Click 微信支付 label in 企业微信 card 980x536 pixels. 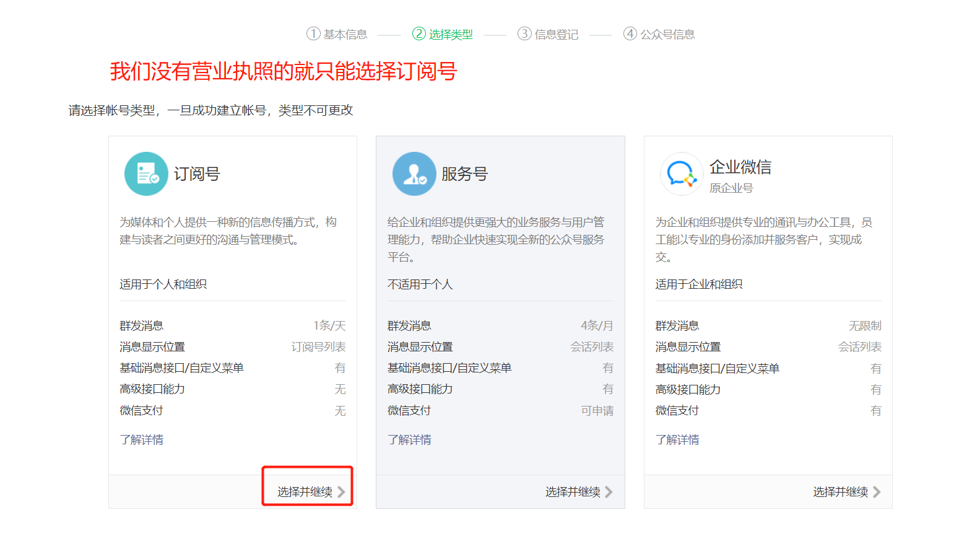click(678, 411)
